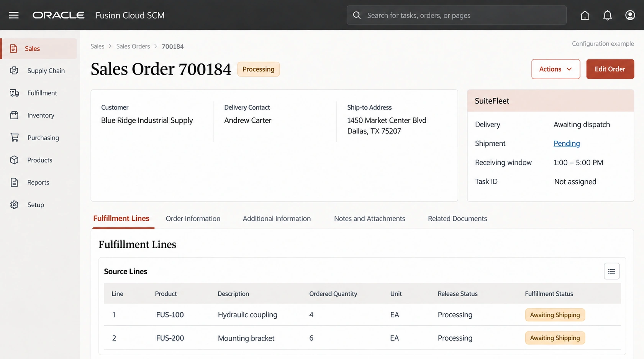Click the Product column header
The image size is (644, 359).
166,294
